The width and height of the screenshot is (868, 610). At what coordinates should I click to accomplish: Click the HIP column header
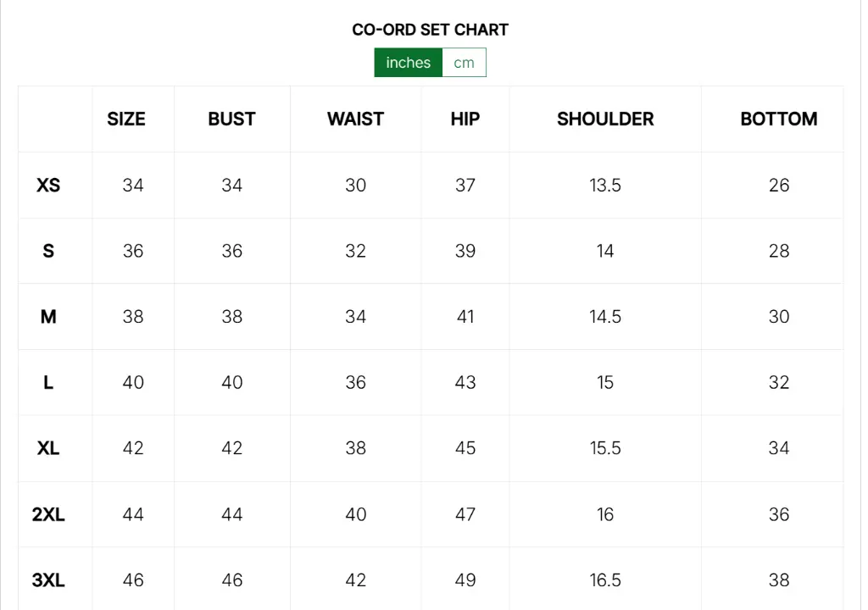point(465,119)
